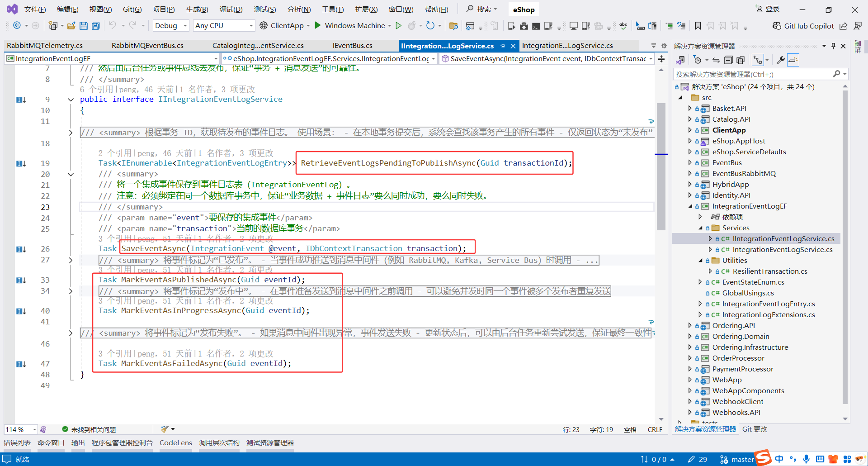Click the navigate forward arrow in toolbar

35,25
